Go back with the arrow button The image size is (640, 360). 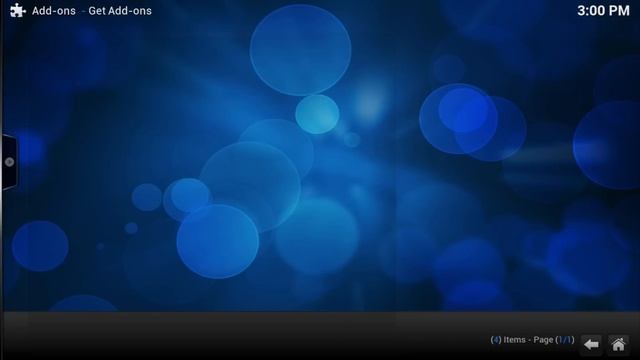(x=591, y=345)
